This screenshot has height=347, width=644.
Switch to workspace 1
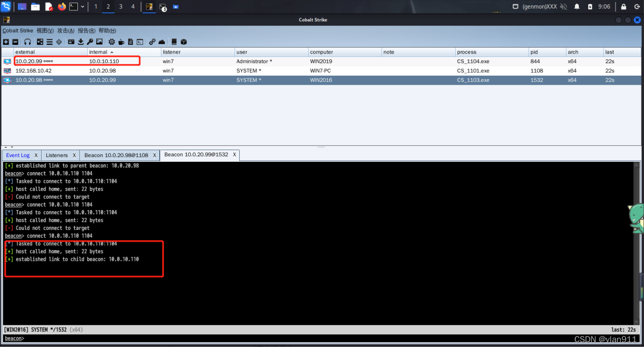coord(96,7)
